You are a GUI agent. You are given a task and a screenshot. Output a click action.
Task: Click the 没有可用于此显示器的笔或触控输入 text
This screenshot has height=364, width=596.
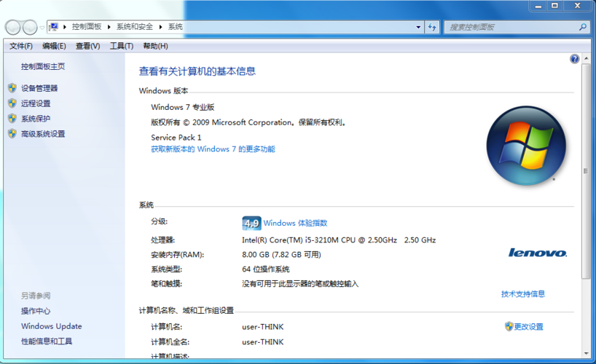[300, 284]
